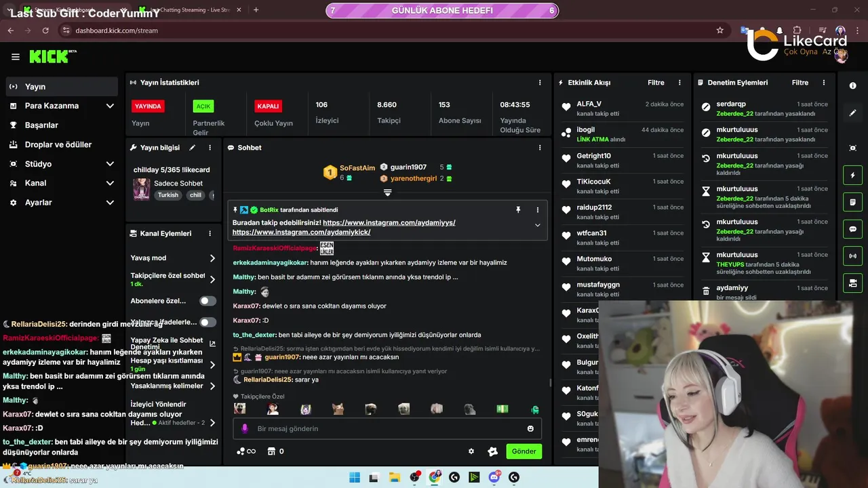Expand Kanal sidebar section
The width and height of the screenshot is (868, 488).
[x=110, y=183]
